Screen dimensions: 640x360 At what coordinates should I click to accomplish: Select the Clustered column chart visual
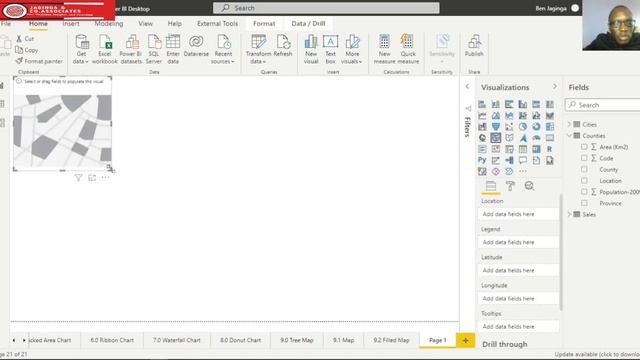(x=522, y=104)
